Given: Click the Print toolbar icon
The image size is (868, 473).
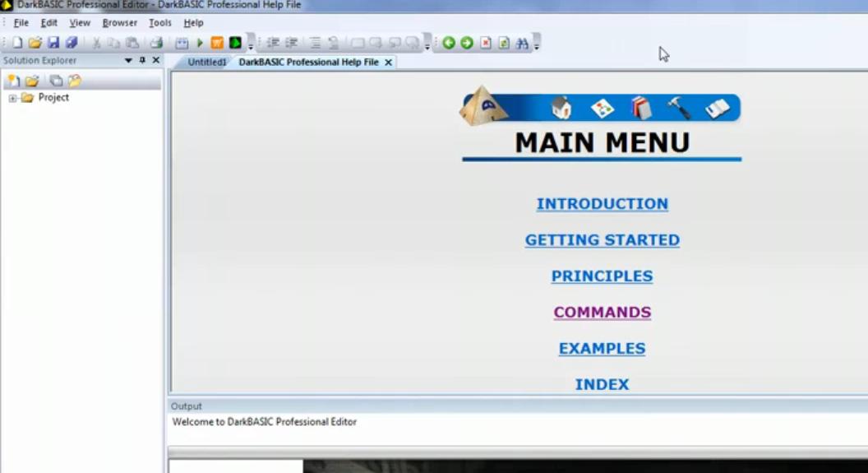Looking at the screenshot, I should point(157,43).
